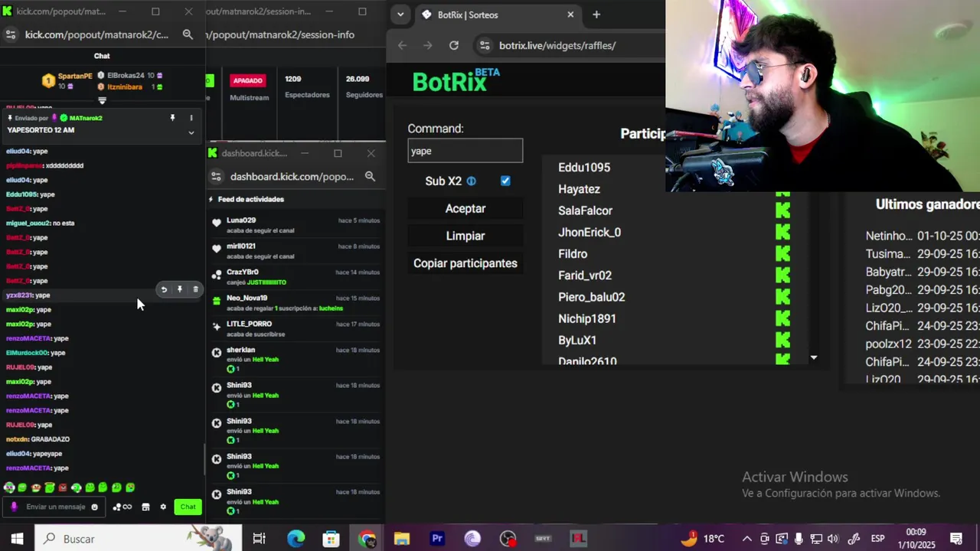The image size is (980, 551).
Task: Click the Sub X2 info icon
Action: 472,181
